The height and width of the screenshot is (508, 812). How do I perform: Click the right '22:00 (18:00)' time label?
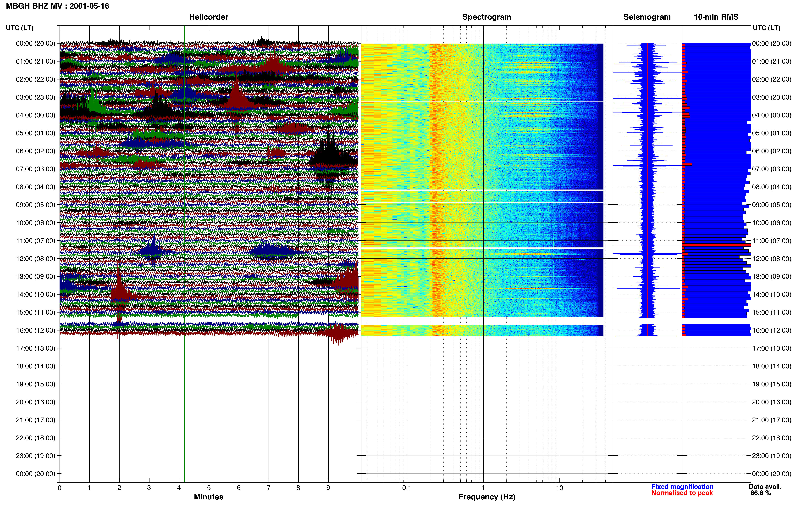pyautogui.click(x=772, y=438)
